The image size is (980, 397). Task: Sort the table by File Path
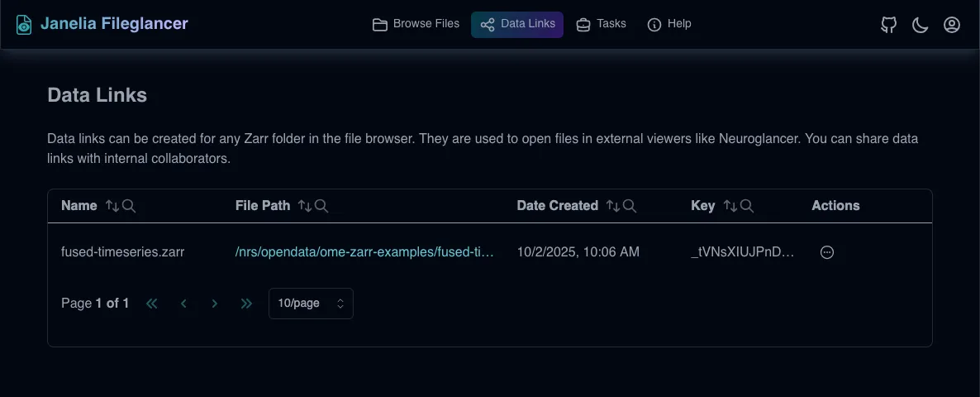point(305,206)
